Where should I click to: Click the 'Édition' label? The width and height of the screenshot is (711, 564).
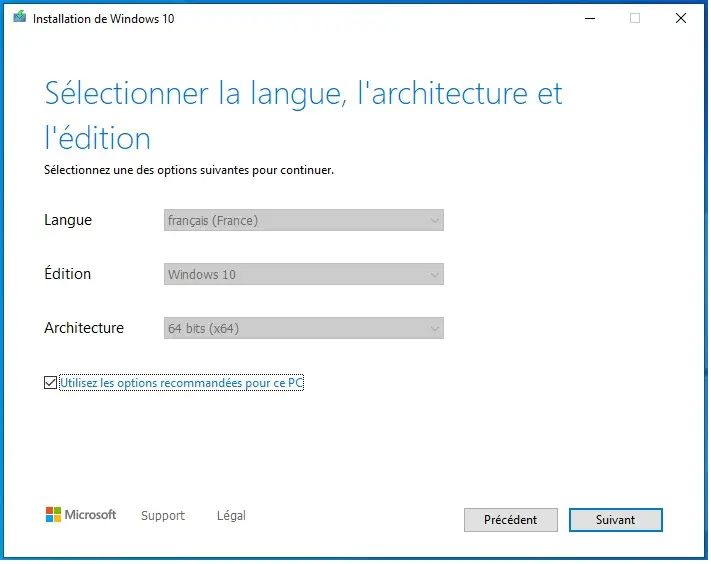(x=68, y=275)
